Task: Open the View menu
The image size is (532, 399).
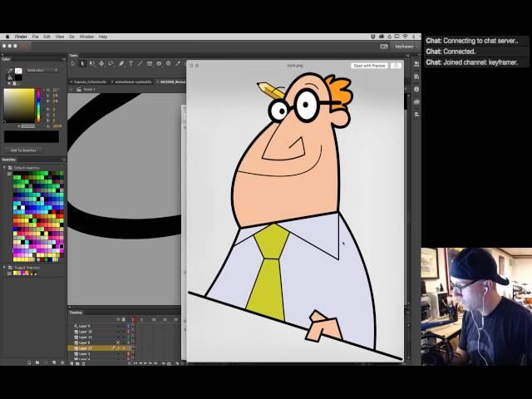Action: click(60, 37)
